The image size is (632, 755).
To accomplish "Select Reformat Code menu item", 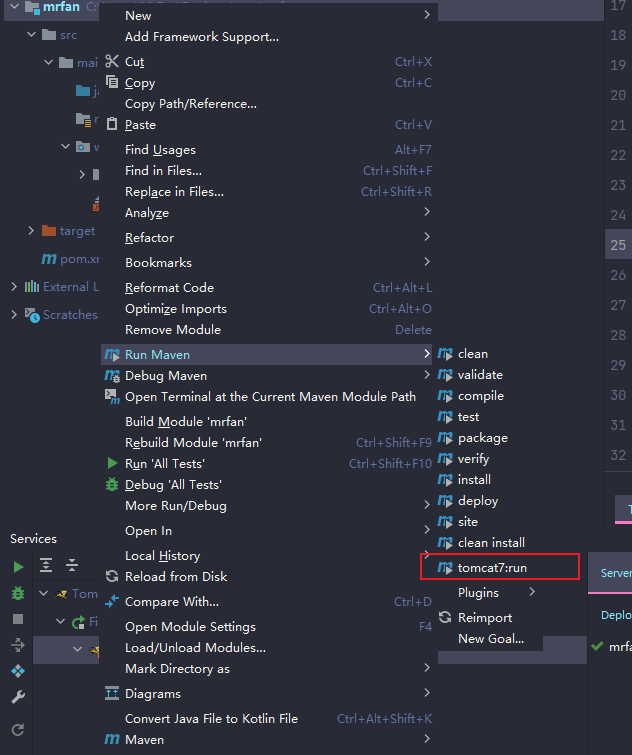I will tap(169, 287).
